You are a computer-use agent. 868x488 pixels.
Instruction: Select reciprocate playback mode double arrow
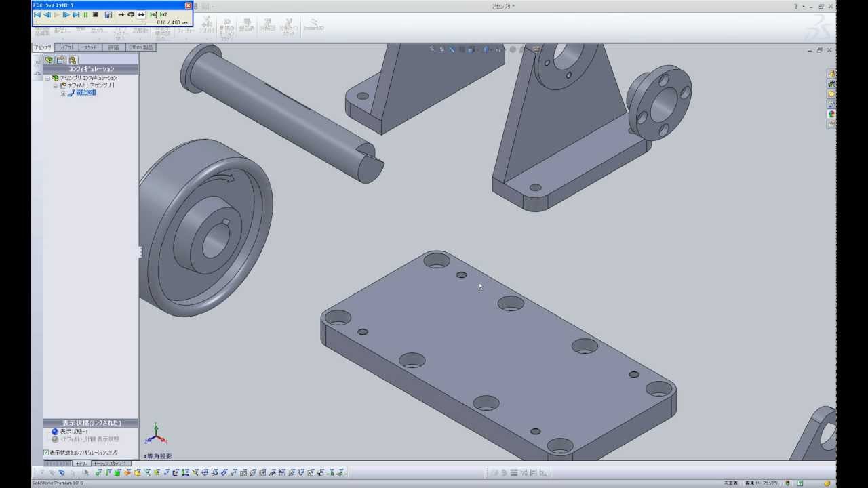(x=141, y=14)
